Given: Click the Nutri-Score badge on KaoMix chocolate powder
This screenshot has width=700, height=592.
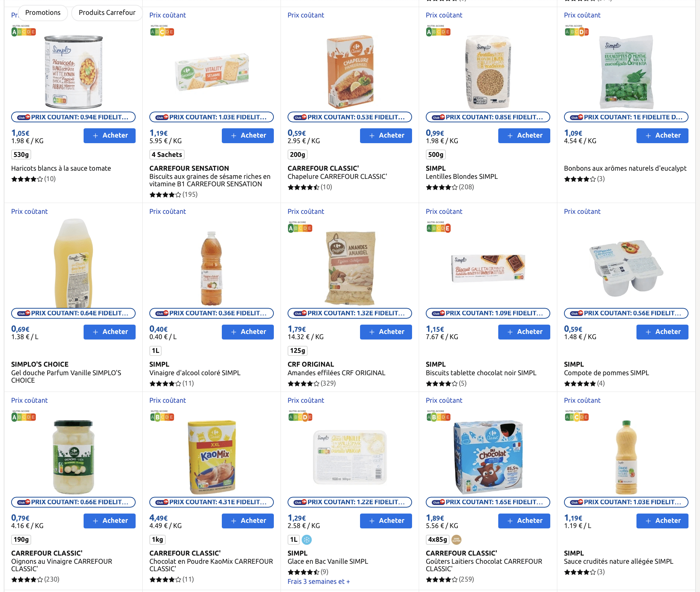Looking at the screenshot, I should click(162, 416).
